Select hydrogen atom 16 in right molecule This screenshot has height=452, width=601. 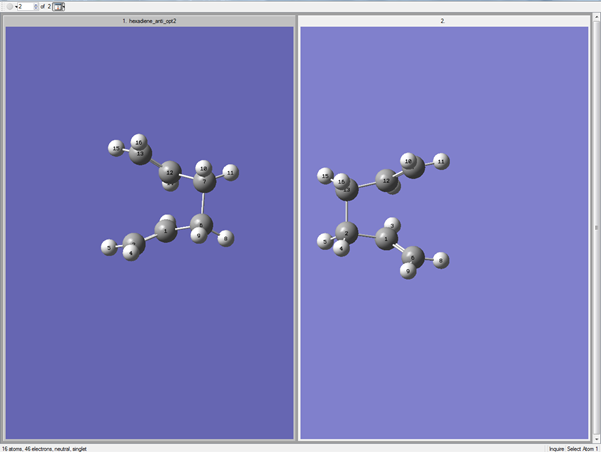341,181
